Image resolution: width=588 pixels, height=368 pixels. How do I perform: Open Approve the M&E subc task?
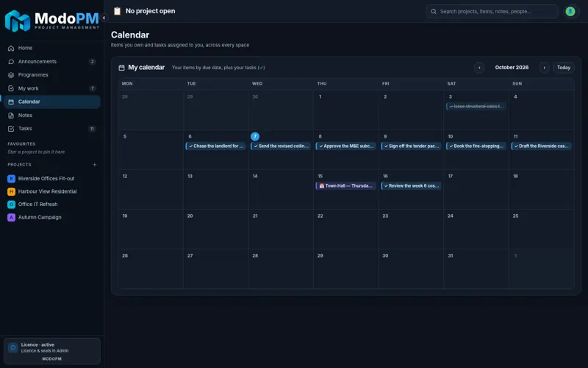click(x=345, y=146)
